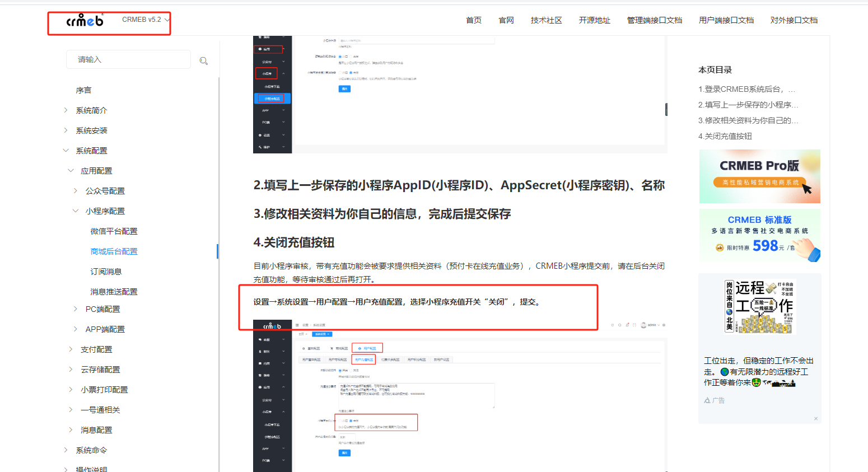Open the top 小程序配置 tutorial screenshot
Screen dimensions: 868x472
(x=460, y=95)
